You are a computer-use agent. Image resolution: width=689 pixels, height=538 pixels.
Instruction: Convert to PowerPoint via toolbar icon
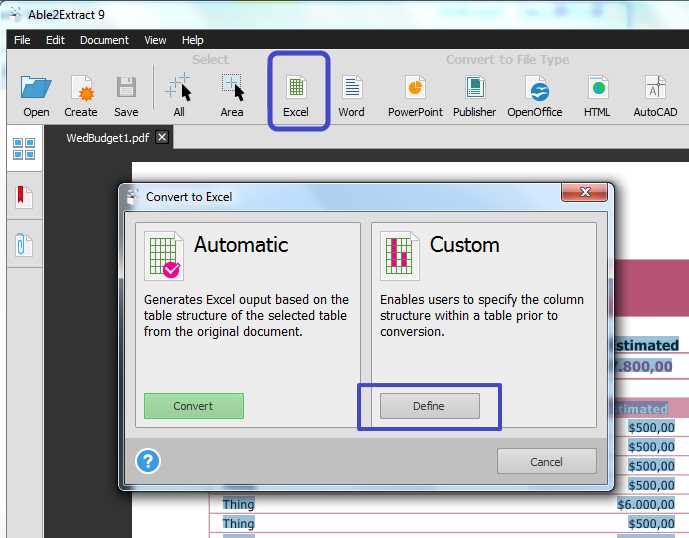click(x=415, y=96)
